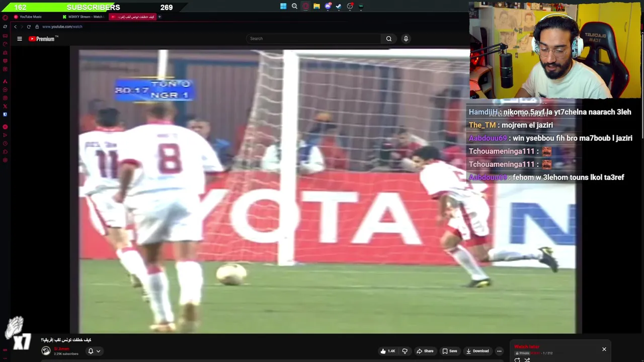Image resolution: width=644 pixels, height=362 pixels.
Task: Save the video with the Save button
Action: pyautogui.click(x=450, y=351)
